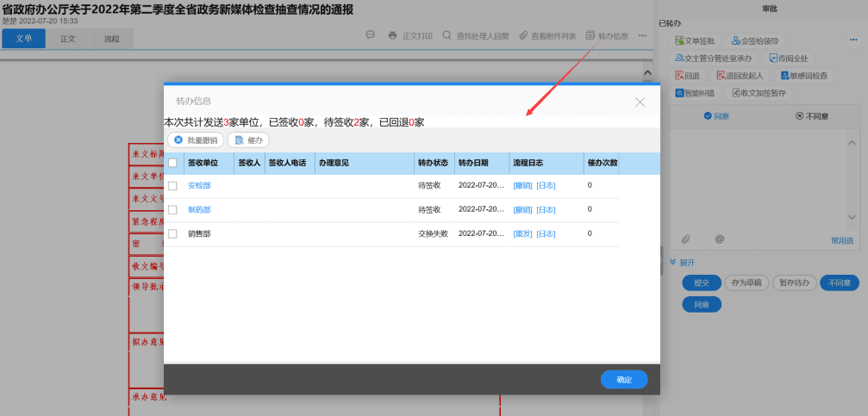Click the paperclip attachment icon below opinion box
868x416 pixels.
(685, 239)
